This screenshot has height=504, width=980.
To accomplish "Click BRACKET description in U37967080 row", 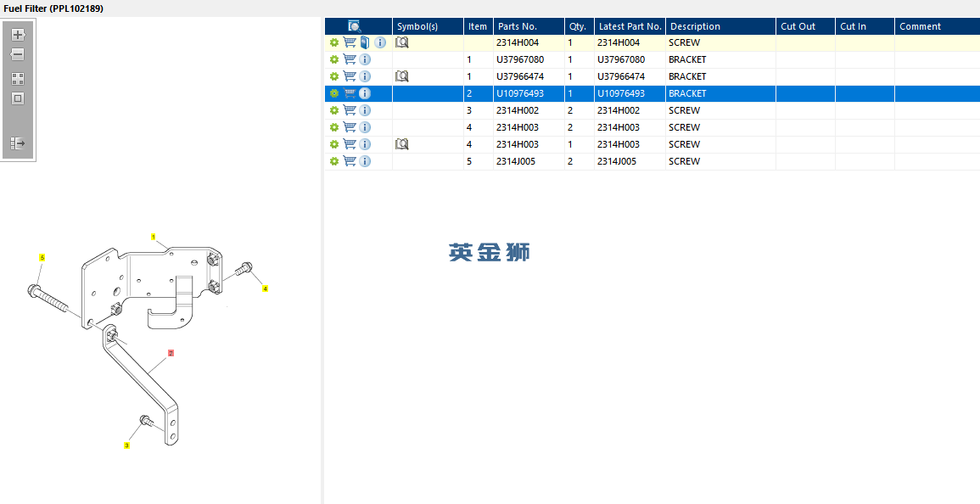I will tap(687, 59).
